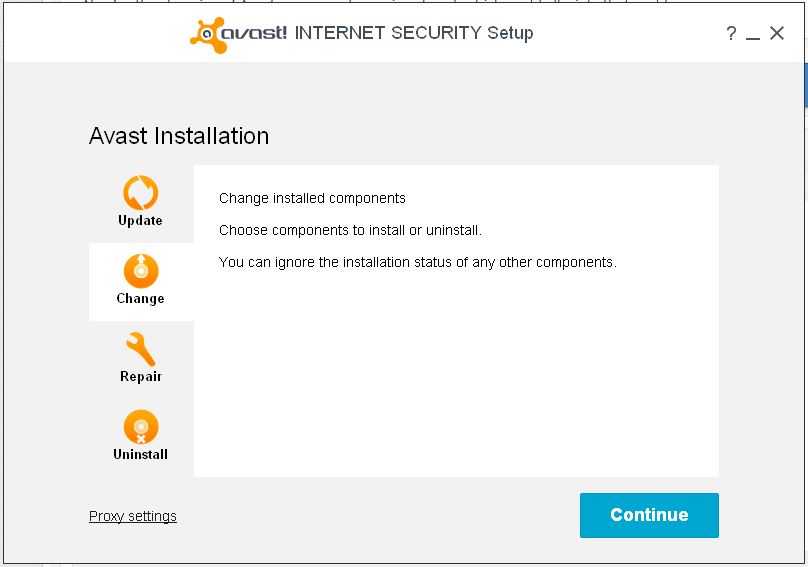Click the avast! wordmark text

(254, 33)
